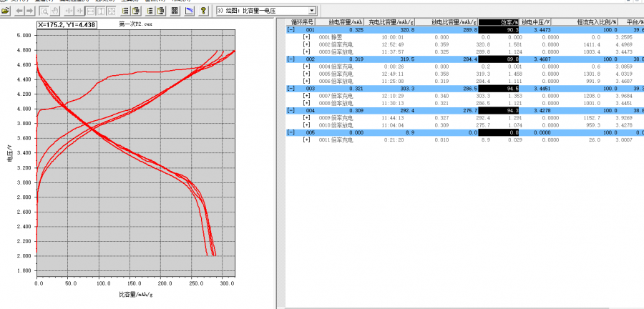This screenshot has height=309, width=644.
Task: Click the open file folder icon
Action: coord(6,11)
